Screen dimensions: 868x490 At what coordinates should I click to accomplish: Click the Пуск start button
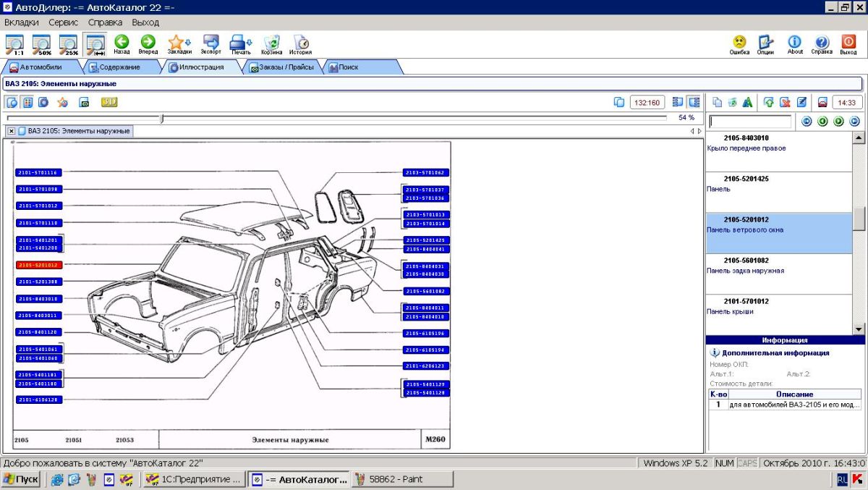(21, 479)
